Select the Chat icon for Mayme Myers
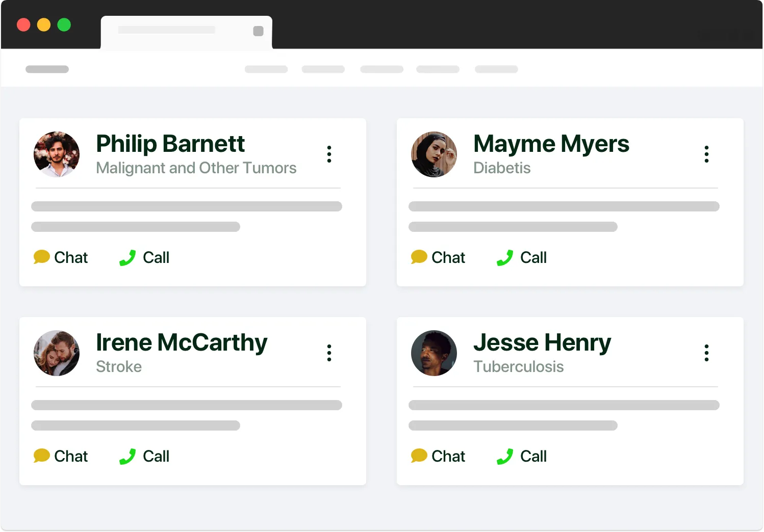Screen dimensions: 764x532 point(419,257)
